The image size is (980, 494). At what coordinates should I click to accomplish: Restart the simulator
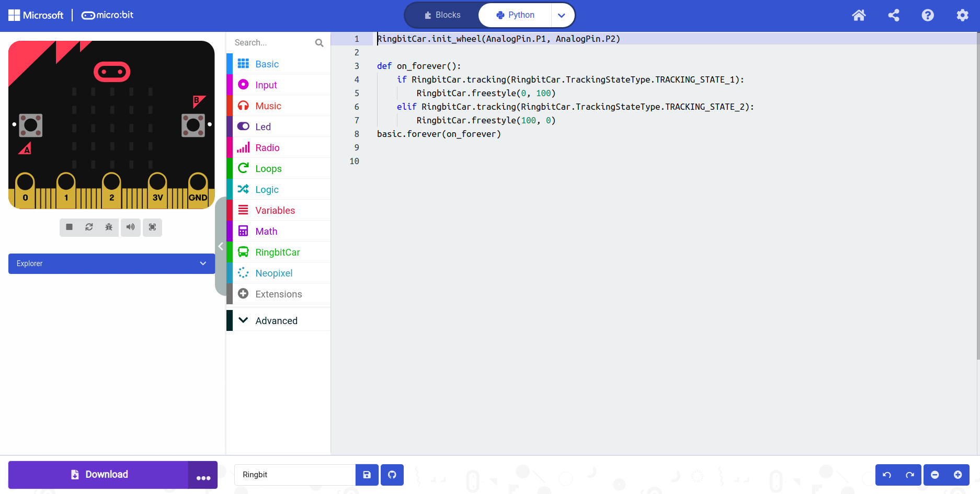[89, 227]
